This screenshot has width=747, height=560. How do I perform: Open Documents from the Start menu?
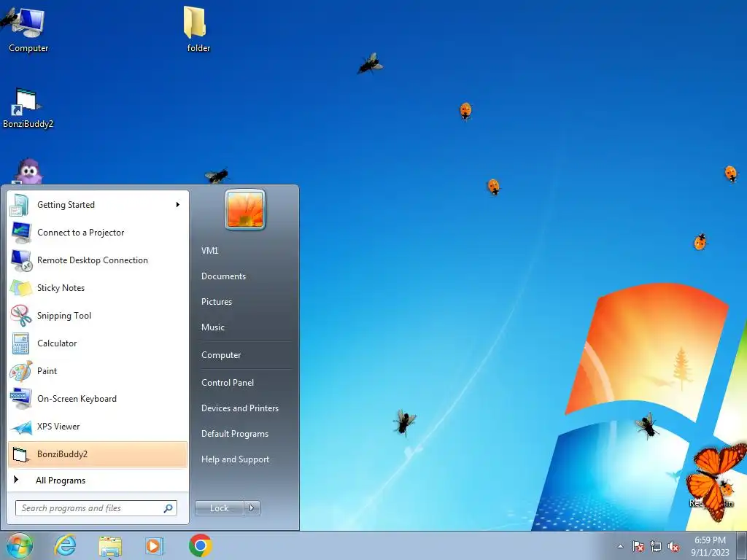tap(223, 276)
